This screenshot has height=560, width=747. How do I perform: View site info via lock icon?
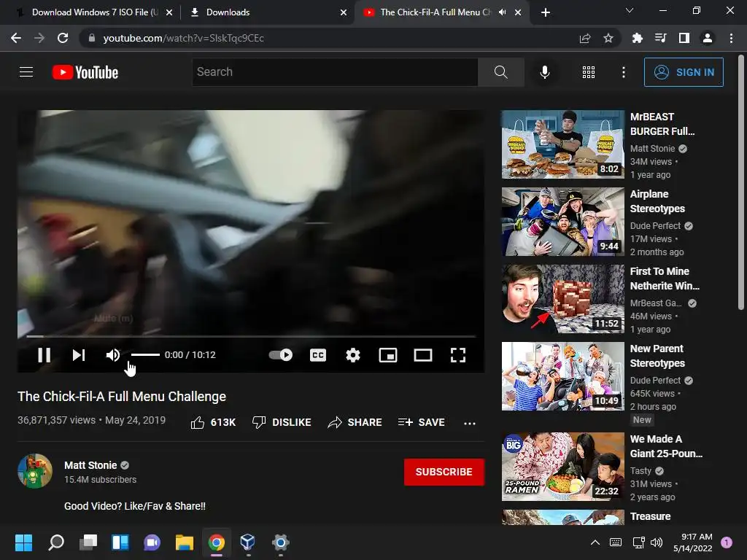pos(92,38)
